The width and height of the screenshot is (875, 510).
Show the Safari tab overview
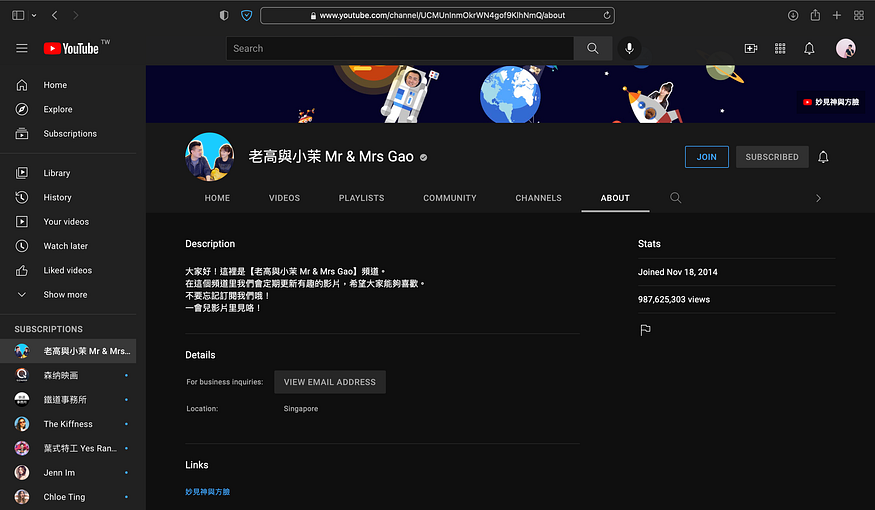coord(859,16)
